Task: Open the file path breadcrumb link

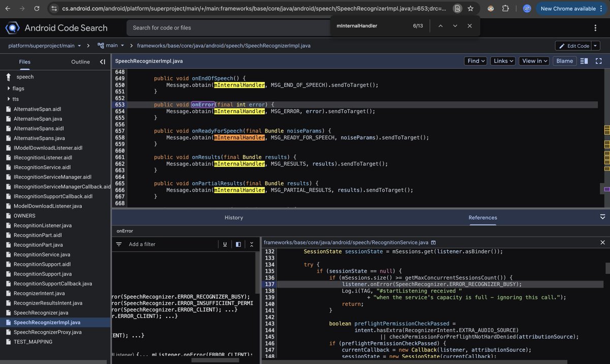Action: pos(224,46)
